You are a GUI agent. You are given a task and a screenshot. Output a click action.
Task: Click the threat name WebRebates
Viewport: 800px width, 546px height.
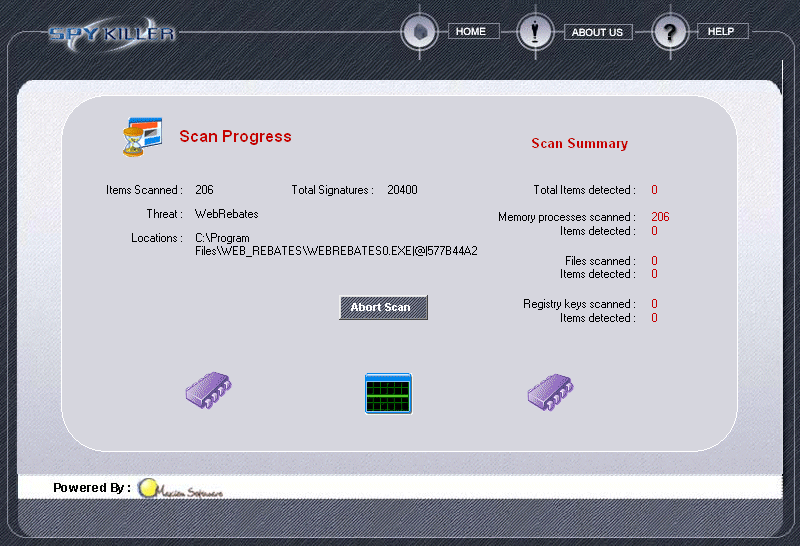(227, 214)
